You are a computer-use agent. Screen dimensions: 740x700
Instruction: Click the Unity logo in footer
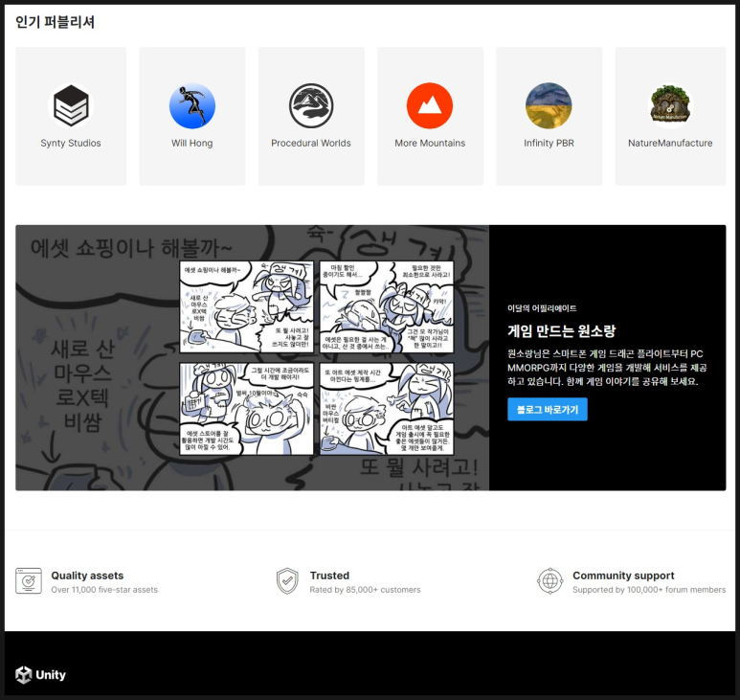click(x=40, y=675)
